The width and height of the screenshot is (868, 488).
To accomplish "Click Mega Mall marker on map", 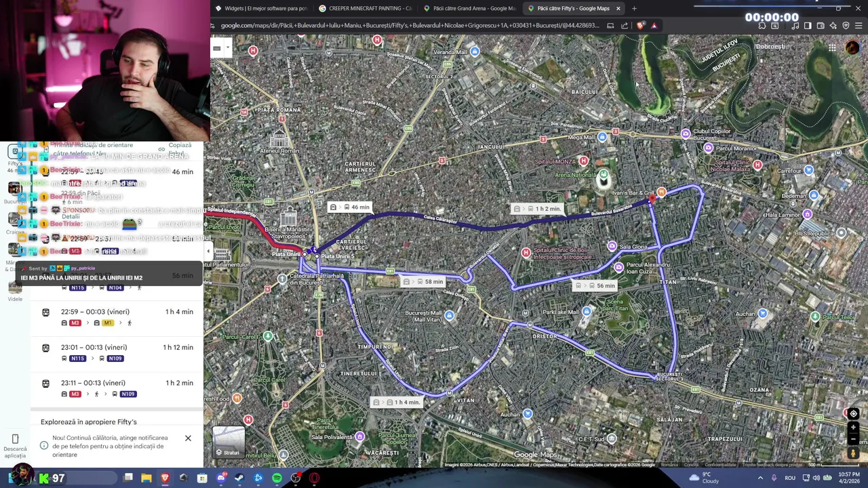I will (602, 137).
